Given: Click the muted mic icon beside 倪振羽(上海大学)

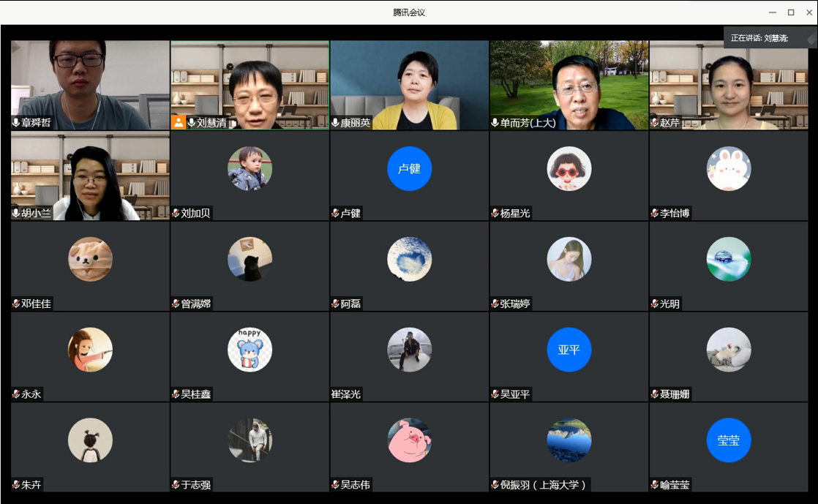Looking at the screenshot, I should coord(495,485).
